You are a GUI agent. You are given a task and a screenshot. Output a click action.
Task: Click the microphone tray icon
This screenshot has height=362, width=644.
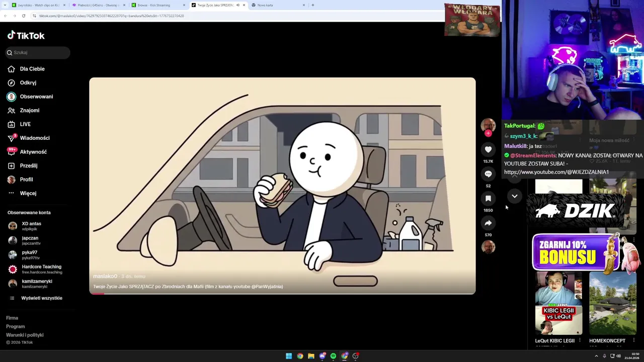point(604,356)
